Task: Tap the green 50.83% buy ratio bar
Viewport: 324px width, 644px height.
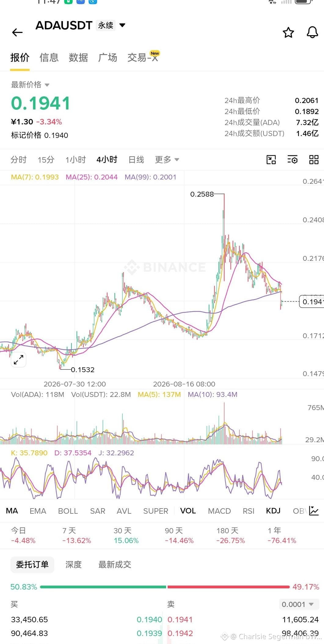Action: pyautogui.click(x=103, y=587)
